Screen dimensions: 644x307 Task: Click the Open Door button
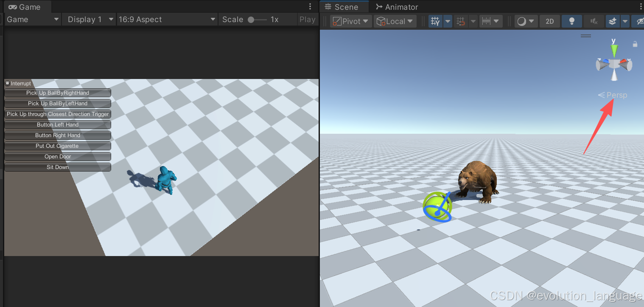58,156
